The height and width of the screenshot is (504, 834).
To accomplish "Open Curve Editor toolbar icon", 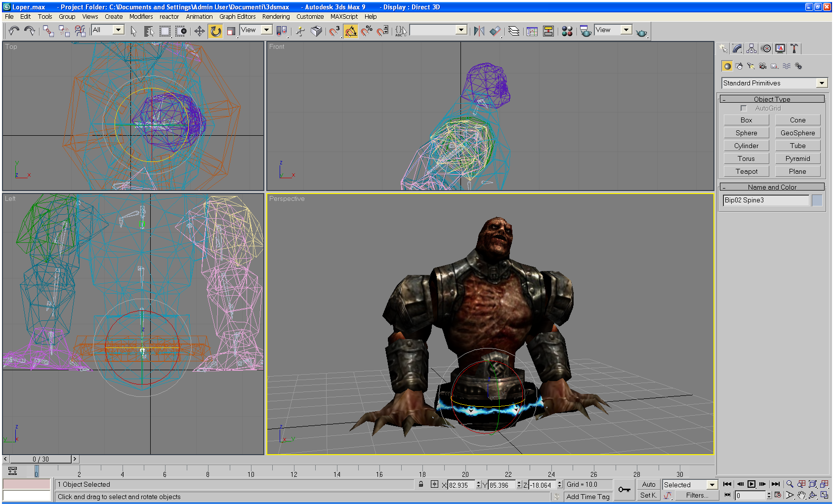I will pyautogui.click(x=532, y=31).
